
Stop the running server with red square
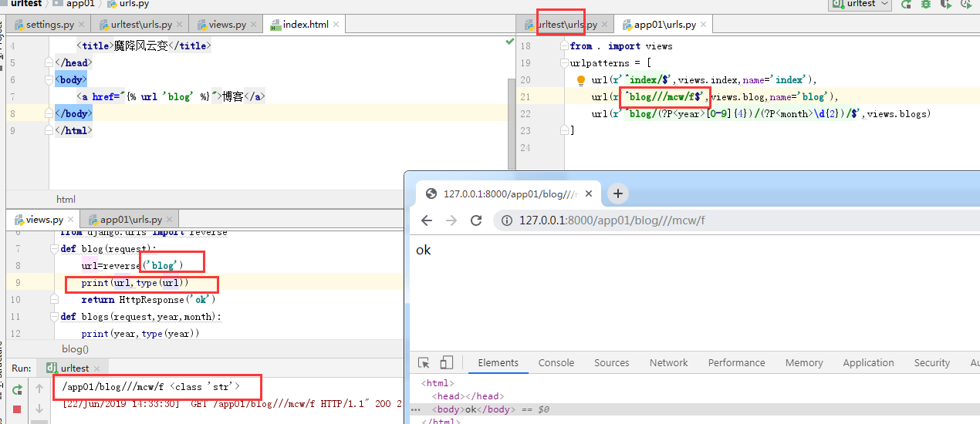17,409
